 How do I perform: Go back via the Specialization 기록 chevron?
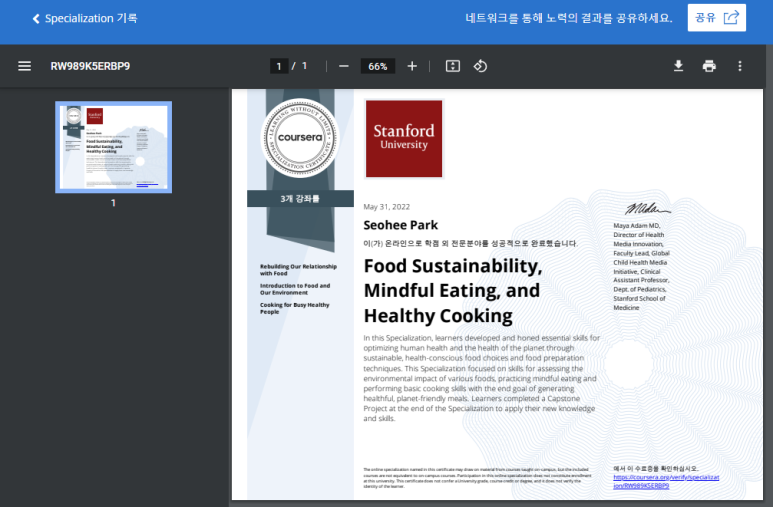point(35,19)
